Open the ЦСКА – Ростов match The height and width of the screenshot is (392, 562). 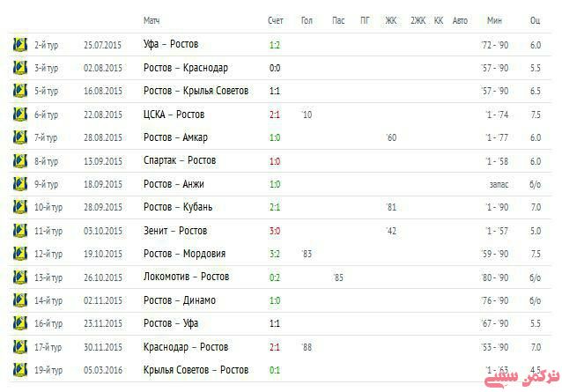(x=174, y=114)
